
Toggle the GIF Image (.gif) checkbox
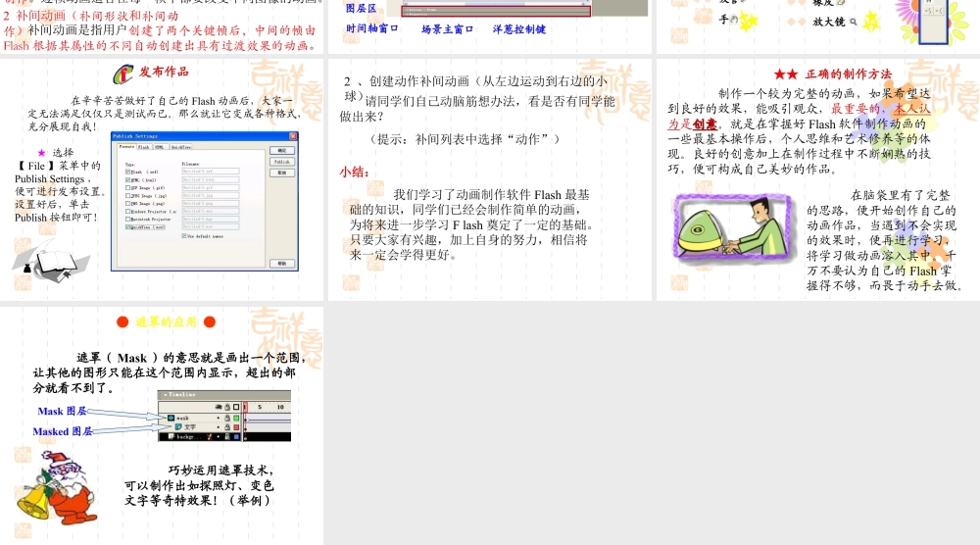click(128, 187)
